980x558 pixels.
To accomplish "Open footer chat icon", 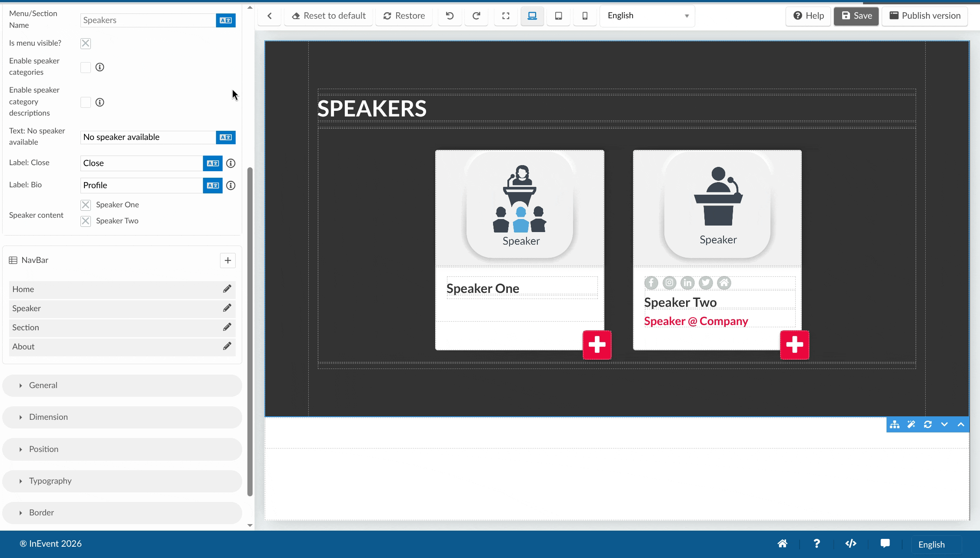I will coord(885,544).
